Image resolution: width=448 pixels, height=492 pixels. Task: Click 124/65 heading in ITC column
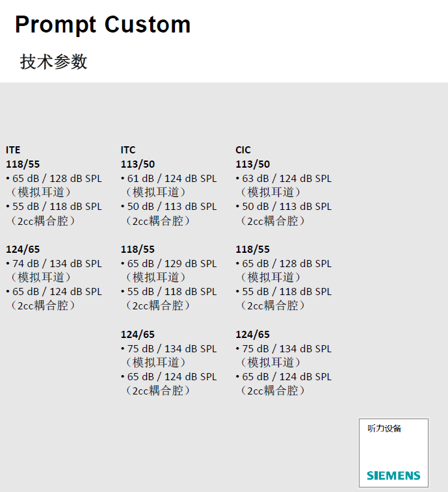tap(138, 335)
